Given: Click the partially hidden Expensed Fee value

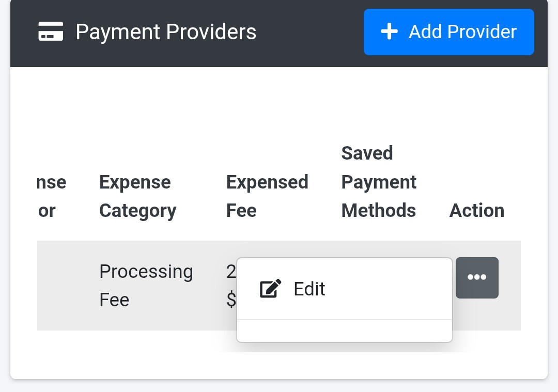Looking at the screenshot, I should coord(231,285).
